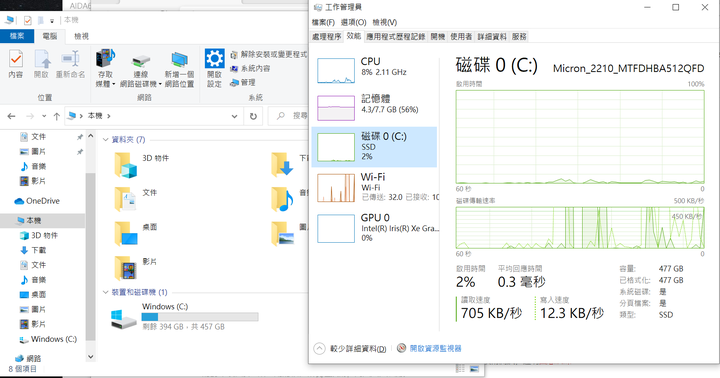Screen dimensions: 720x378
Task: Open 開啟設定 gear icon in ribbon
Action: pyautogui.click(x=214, y=68)
